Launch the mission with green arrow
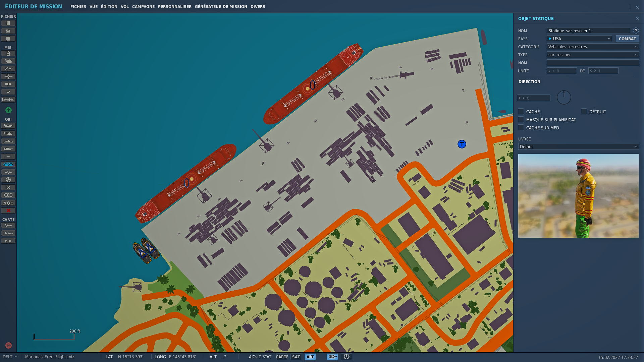This screenshot has width=644, height=362. (x=8, y=110)
